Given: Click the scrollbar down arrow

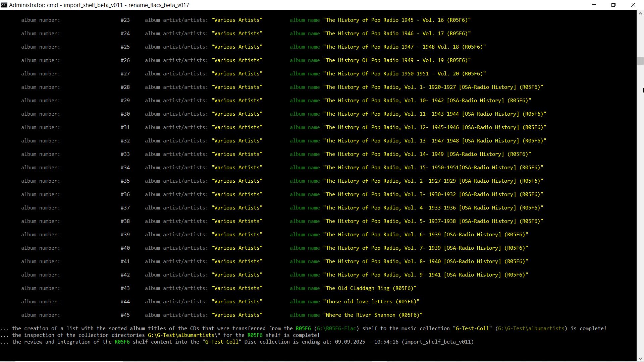Looking at the screenshot, I should tap(640, 358).
